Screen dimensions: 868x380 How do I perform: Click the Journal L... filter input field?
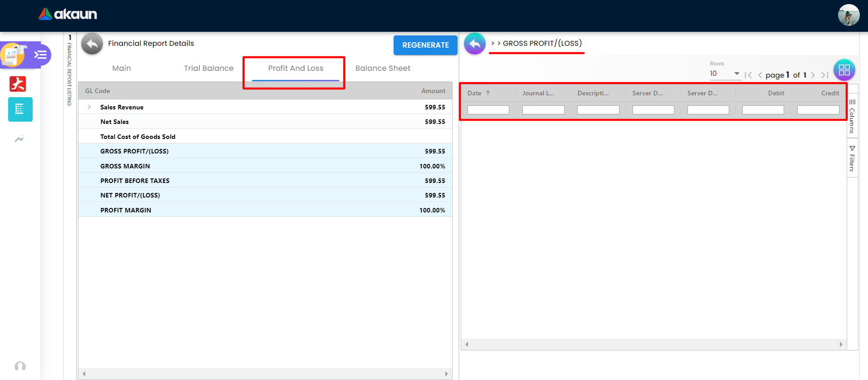click(543, 110)
